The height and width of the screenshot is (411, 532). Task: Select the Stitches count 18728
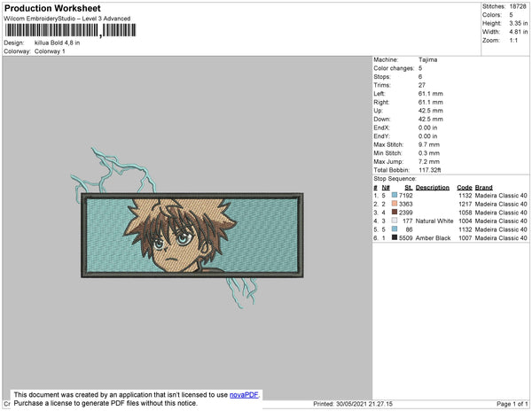[x=518, y=6]
